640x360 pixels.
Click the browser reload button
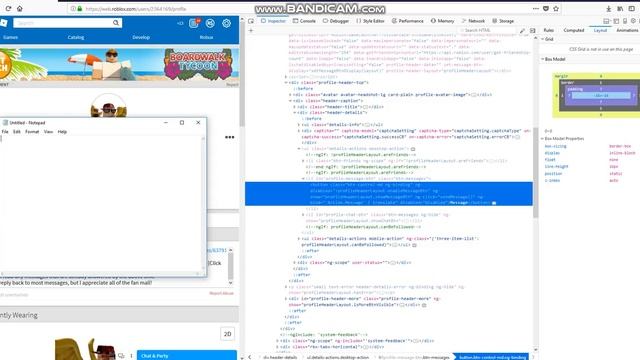coord(8,8)
